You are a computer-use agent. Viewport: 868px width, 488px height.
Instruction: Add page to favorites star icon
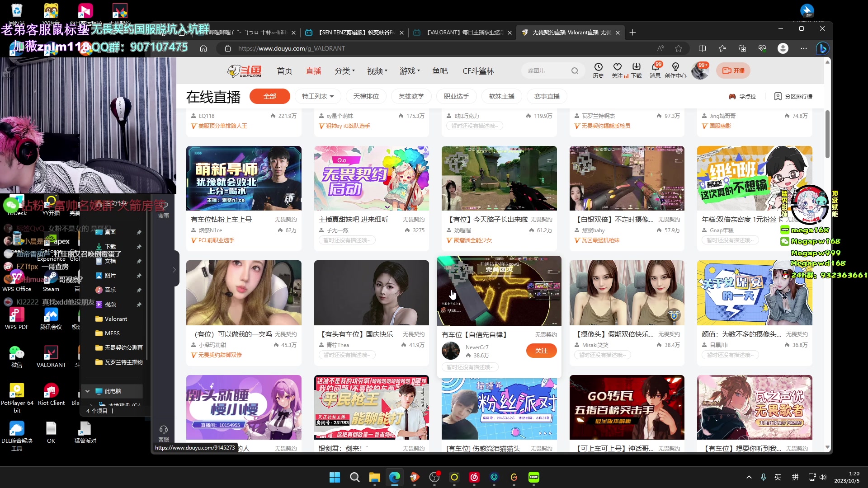tap(679, 48)
